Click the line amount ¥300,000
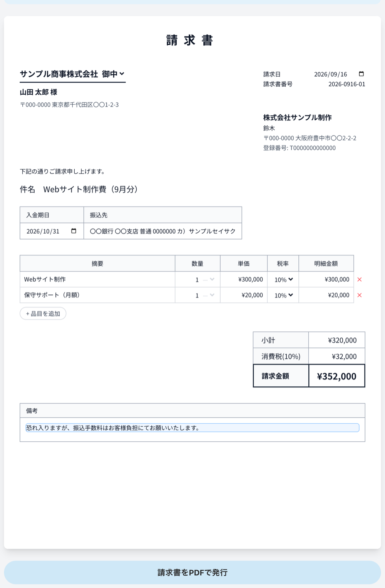 pyautogui.click(x=337, y=279)
